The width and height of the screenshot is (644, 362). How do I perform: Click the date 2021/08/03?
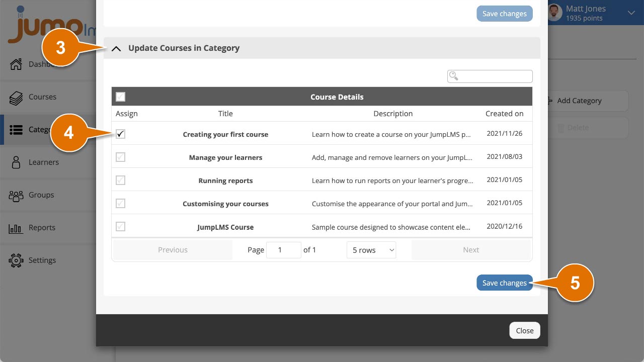(505, 157)
